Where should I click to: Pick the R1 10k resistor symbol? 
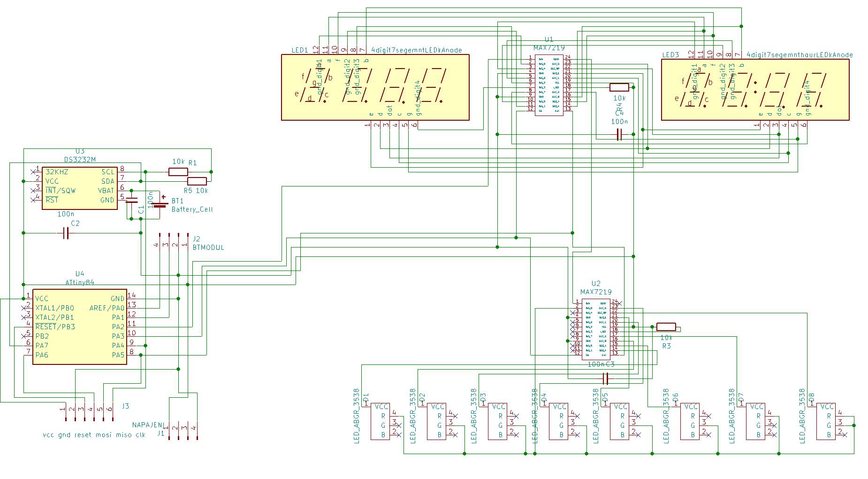pyautogui.click(x=178, y=172)
